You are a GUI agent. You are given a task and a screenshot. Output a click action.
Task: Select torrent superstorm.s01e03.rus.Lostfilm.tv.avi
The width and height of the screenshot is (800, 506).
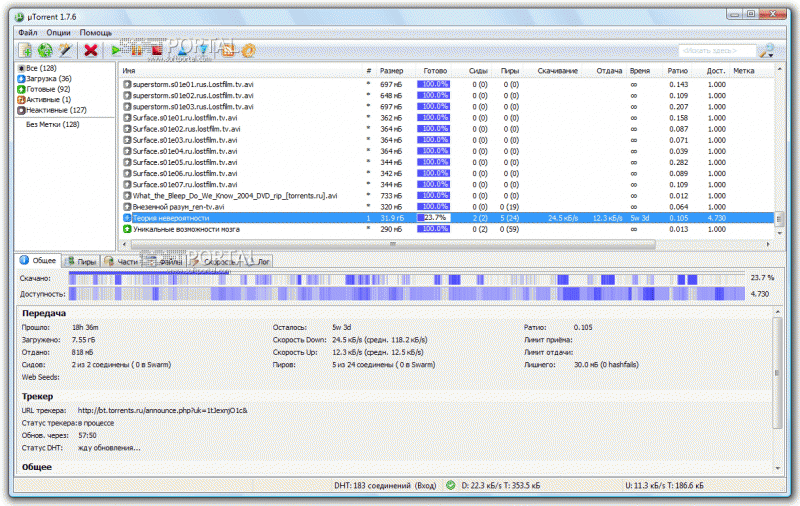(447, 107)
